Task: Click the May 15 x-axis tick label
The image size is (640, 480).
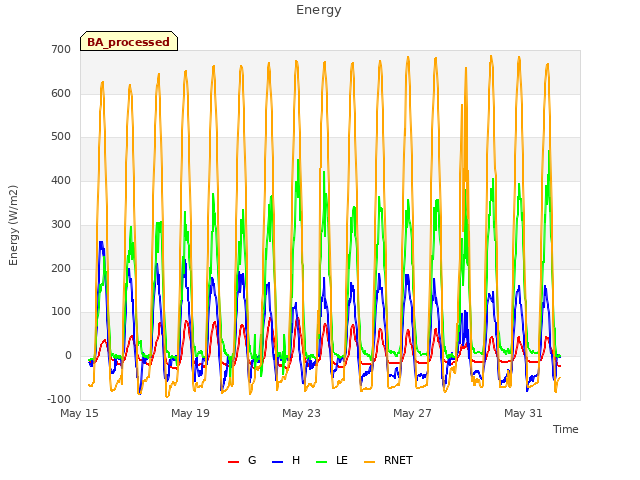Action: 80,413
